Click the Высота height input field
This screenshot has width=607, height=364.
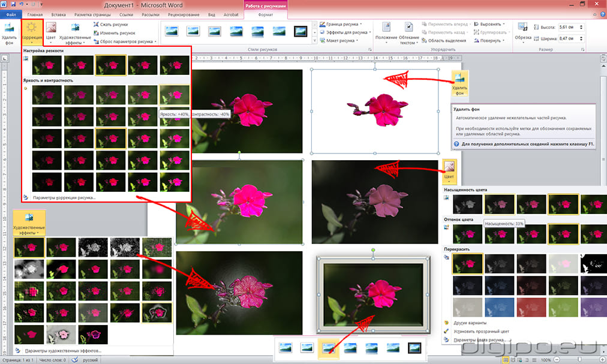(x=569, y=28)
